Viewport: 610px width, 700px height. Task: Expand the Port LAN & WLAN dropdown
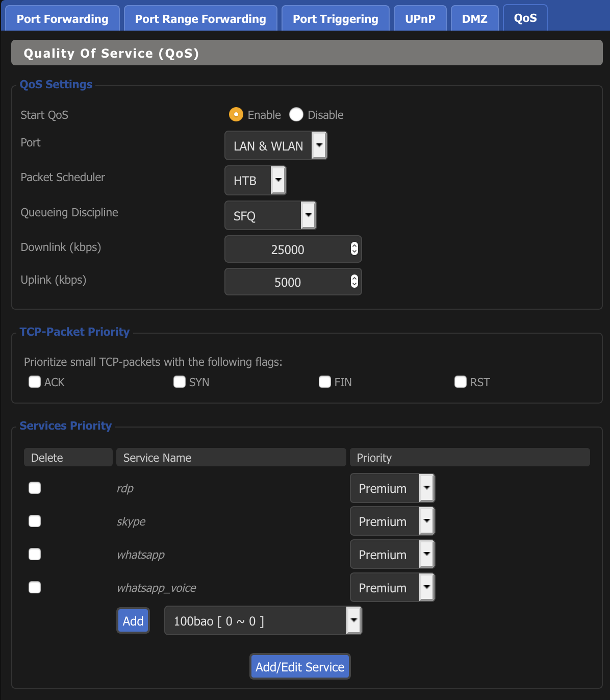pyautogui.click(x=275, y=146)
